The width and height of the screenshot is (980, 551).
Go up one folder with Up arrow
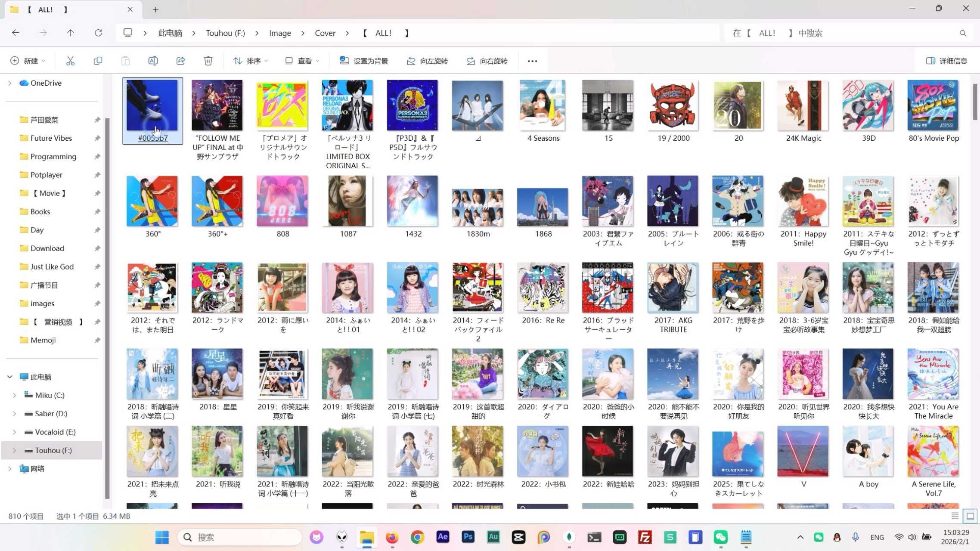coord(71,33)
